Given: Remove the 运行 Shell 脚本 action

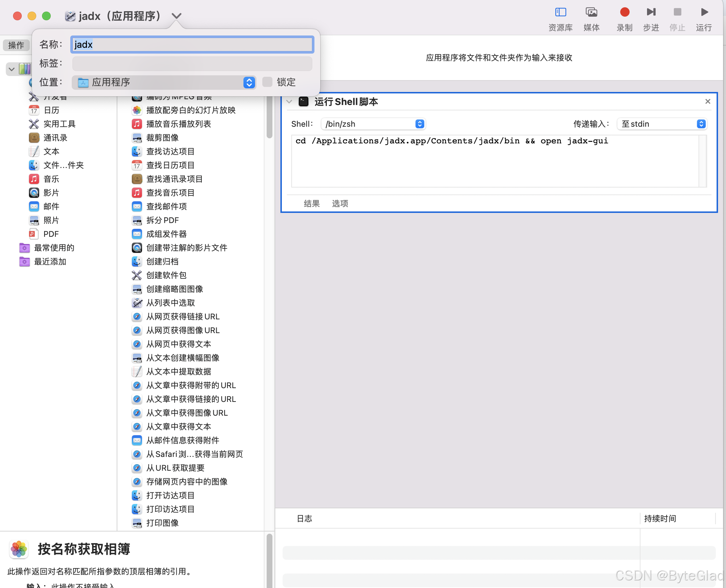Looking at the screenshot, I should coord(707,101).
